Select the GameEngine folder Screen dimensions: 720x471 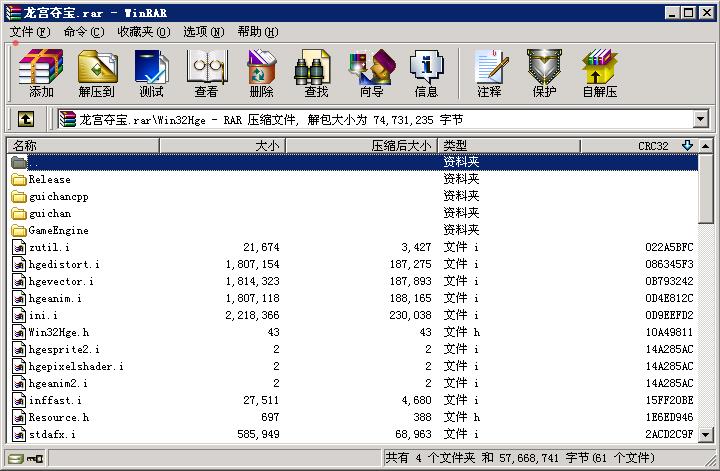coord(58,230)
